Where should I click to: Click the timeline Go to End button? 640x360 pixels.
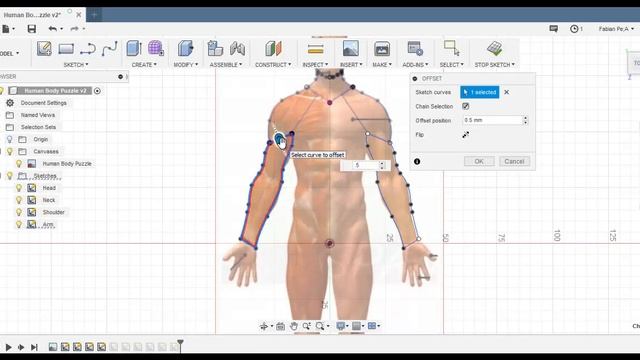point(34,347)
